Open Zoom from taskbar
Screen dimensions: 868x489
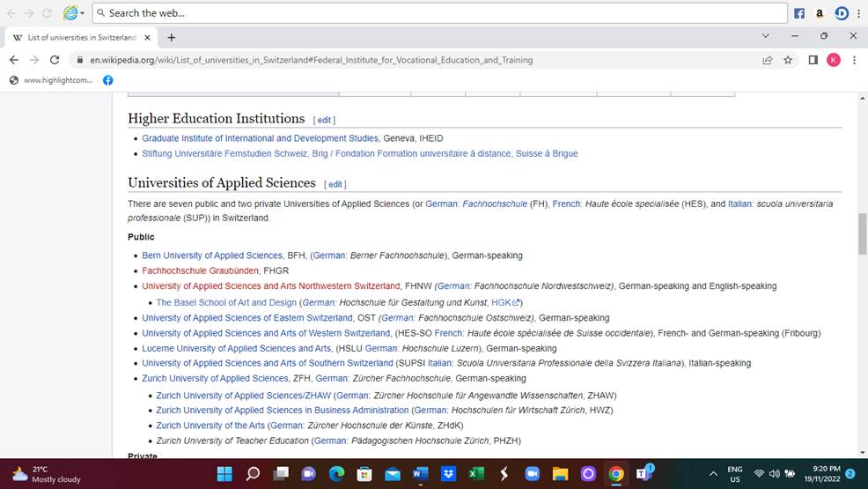tap(532, 474)
